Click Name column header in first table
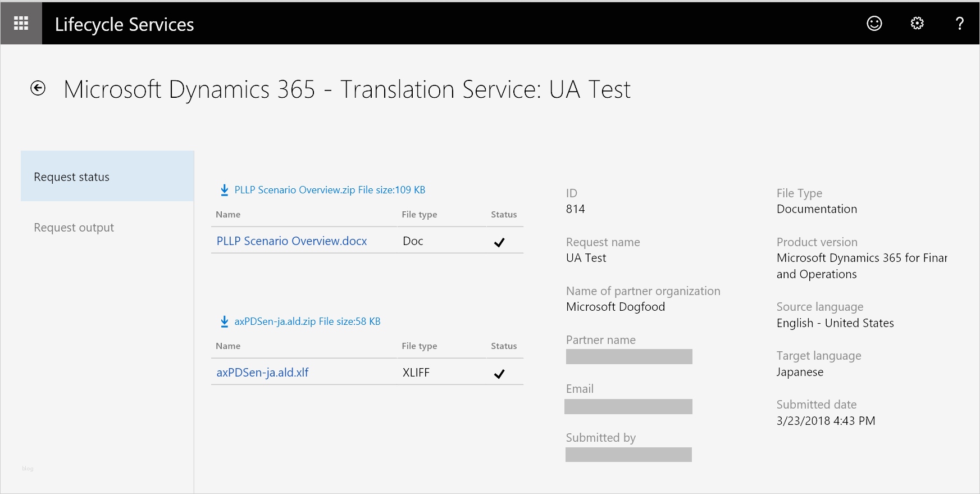Image resolution: width=980 pixels, height=494 pixels. 228,215
